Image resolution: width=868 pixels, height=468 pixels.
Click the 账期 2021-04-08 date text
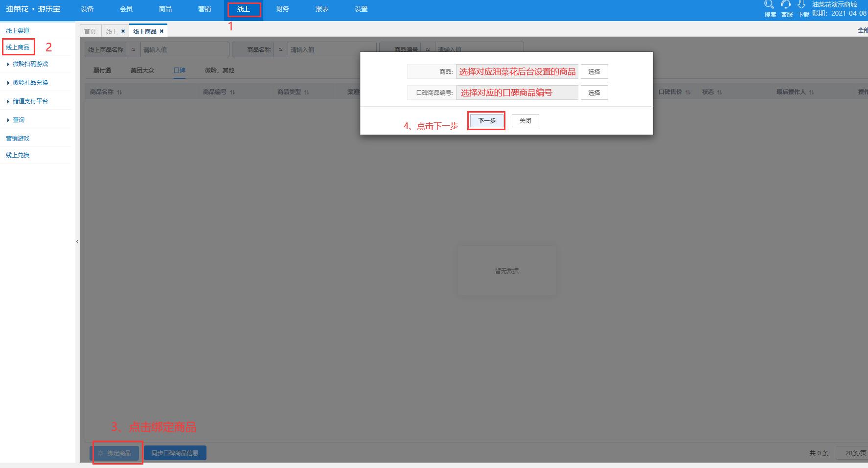click(839, 13)
